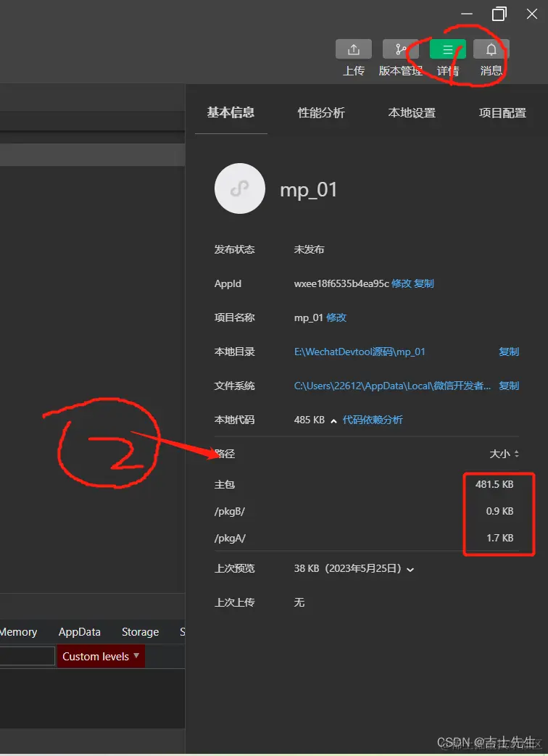548x756 pixels.
Task: Open the 消息 notification bell
Action: coord(491,49)
